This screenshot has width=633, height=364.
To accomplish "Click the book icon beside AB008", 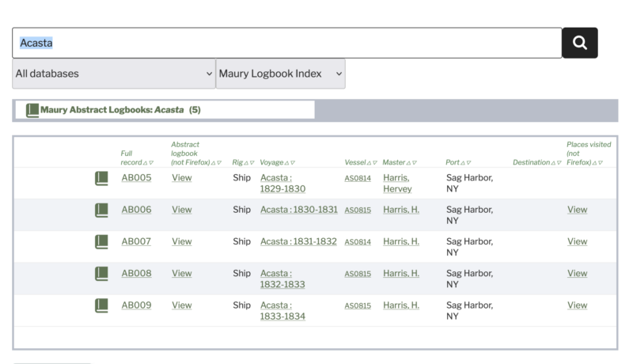I will (101, 273).
